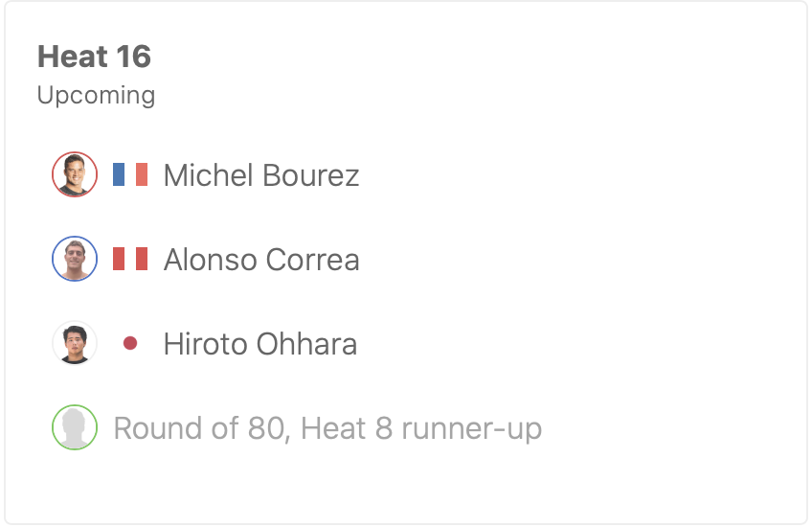Click Alonso Correa's avatar photo
This screenshot has height=527, width=812.
[x=75, y=259]
